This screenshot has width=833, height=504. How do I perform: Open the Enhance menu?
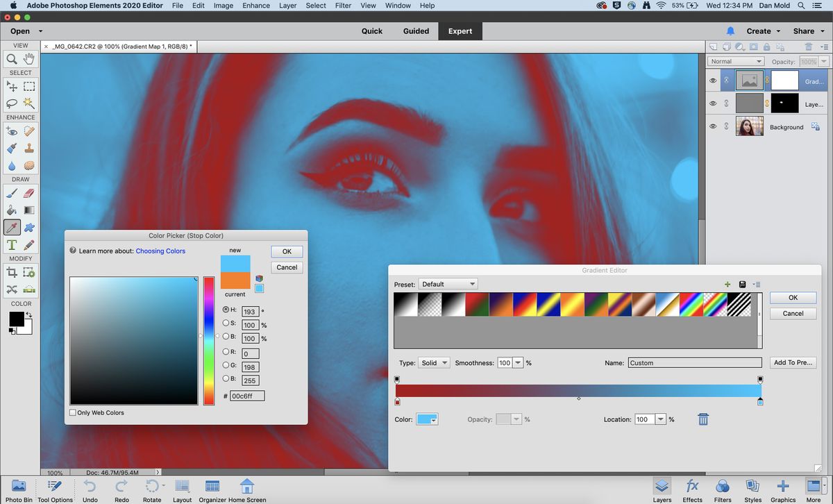[256, 6]
